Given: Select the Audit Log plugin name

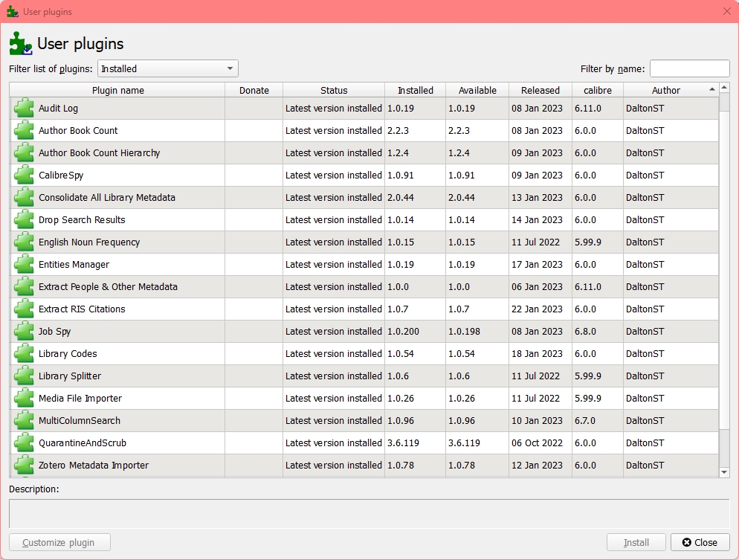Looking at the screenshot, I should [x=59, y=108].
